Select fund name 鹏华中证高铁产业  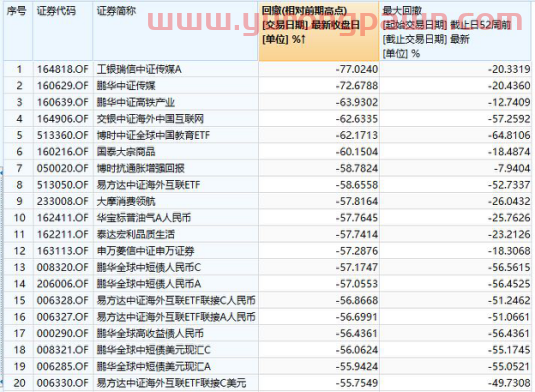pyautogui.click(x=136, y=102)
